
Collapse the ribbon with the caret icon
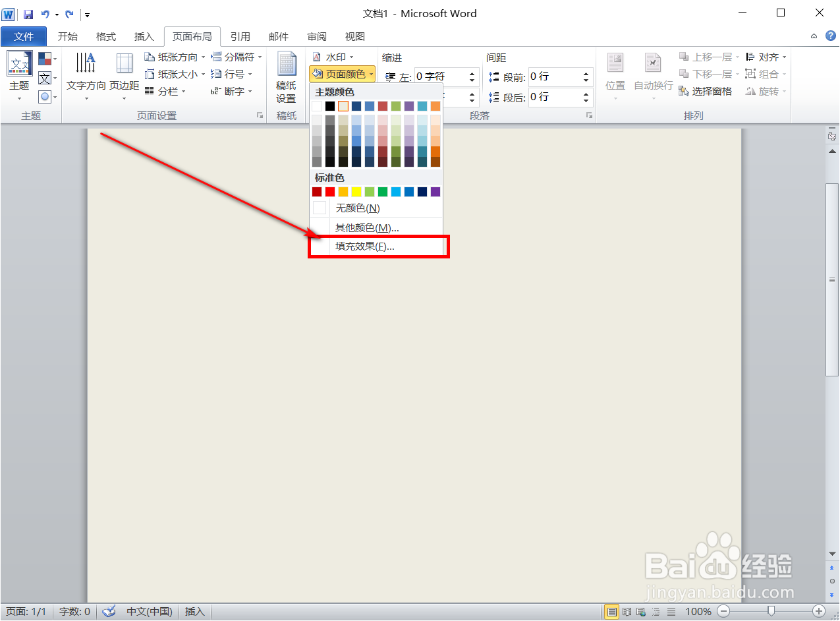point(814,36)
